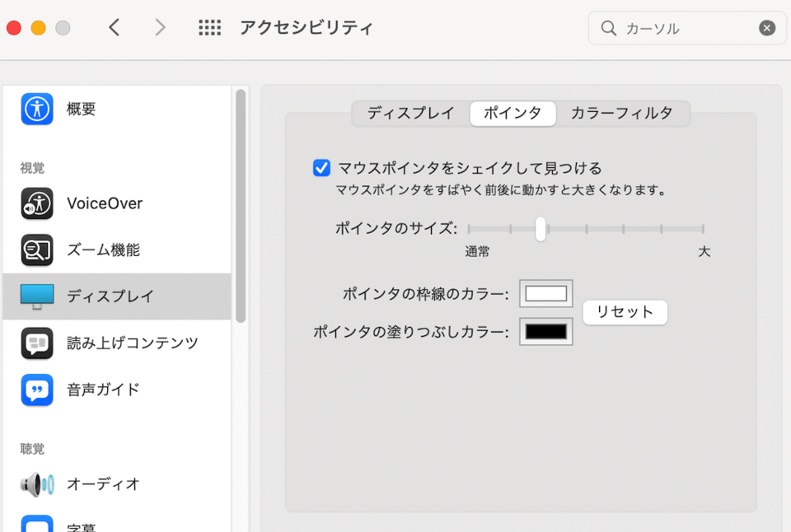Go forward with the right chevron

pyautogui.click(x=160, y=27)
